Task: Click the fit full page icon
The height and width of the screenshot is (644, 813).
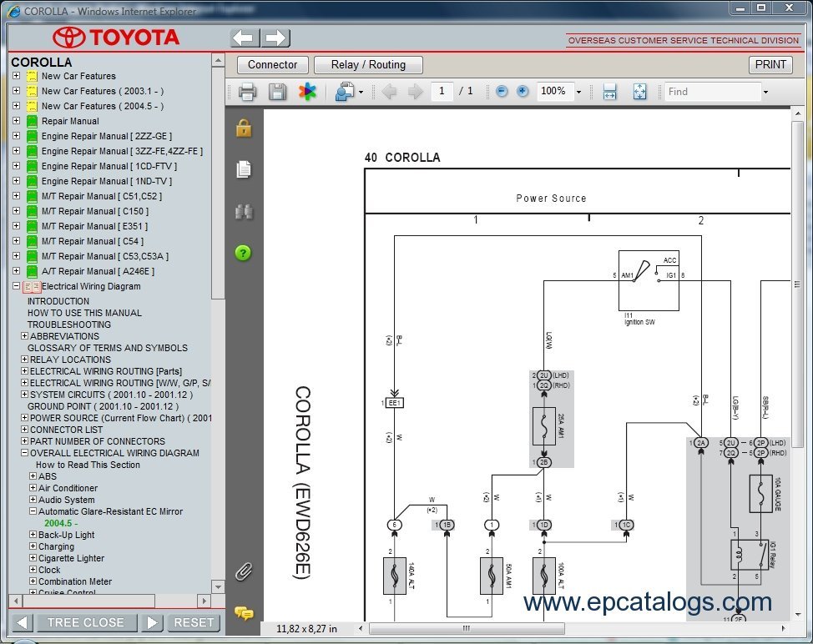Action: coord(640,92)
